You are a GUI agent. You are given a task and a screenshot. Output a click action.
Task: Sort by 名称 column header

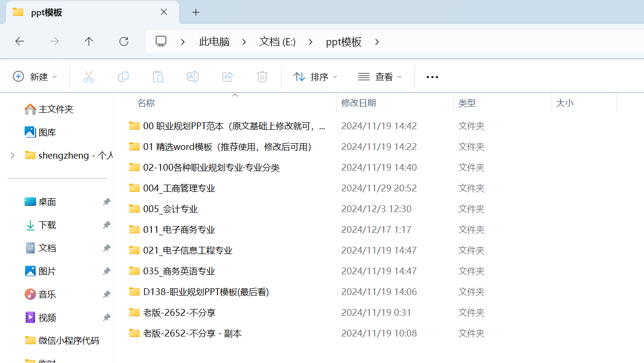146,103
